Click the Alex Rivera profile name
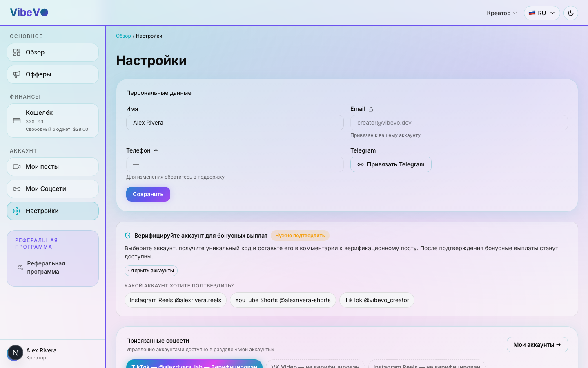The height and width of the screenshot is (368, 588). point(41,350)
